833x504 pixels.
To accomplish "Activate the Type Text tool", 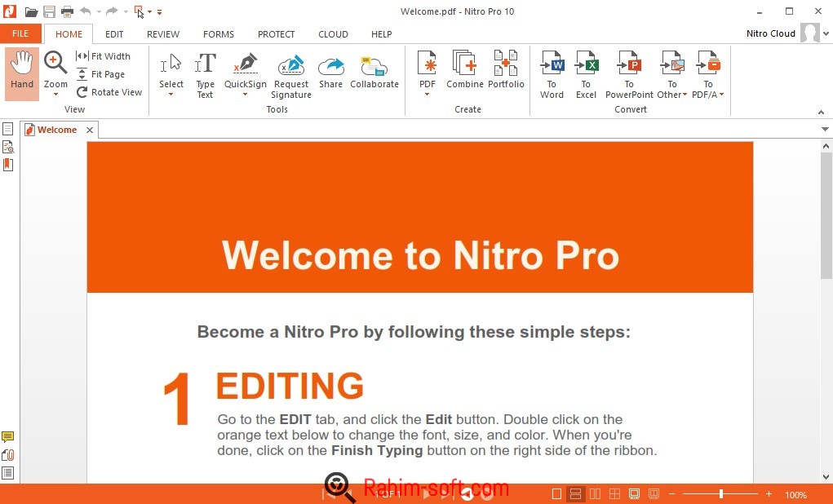I will coord(205,75).
